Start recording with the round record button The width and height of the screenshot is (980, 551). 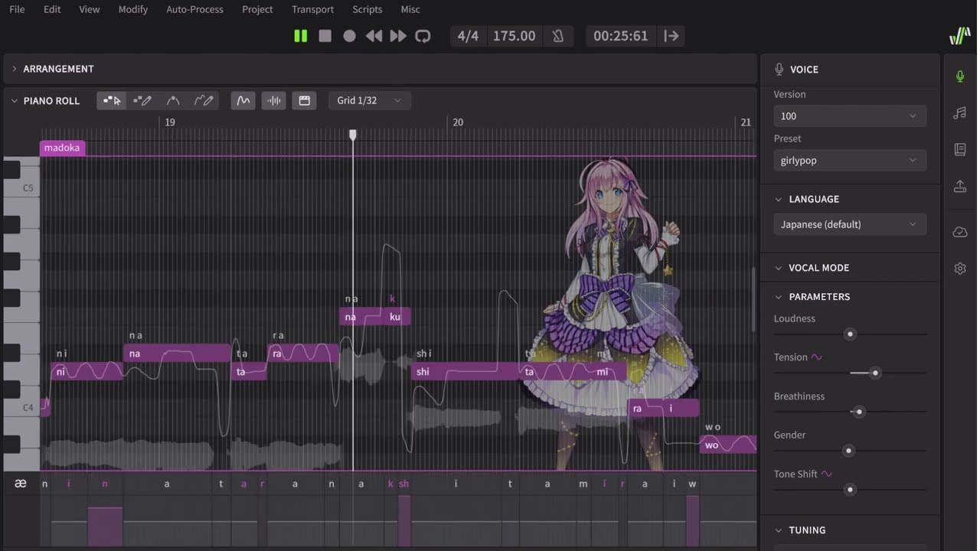click(349, 36)
